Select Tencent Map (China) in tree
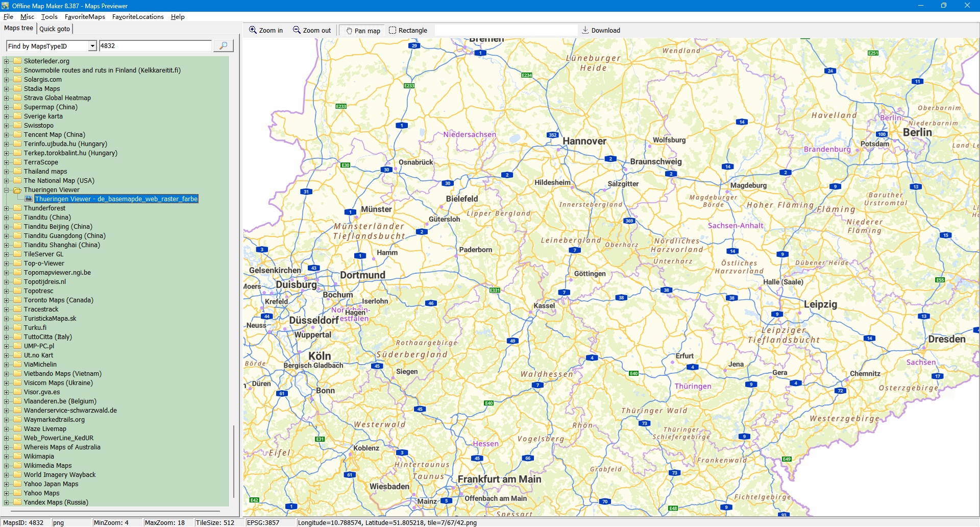This screenshot has height=527, width=980. 55,135
